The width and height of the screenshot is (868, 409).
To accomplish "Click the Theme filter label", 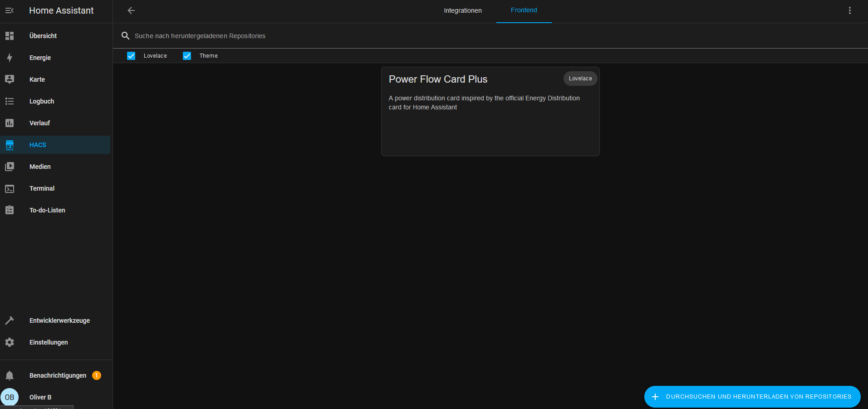I will pyautogui.click(x=209, y=56).
